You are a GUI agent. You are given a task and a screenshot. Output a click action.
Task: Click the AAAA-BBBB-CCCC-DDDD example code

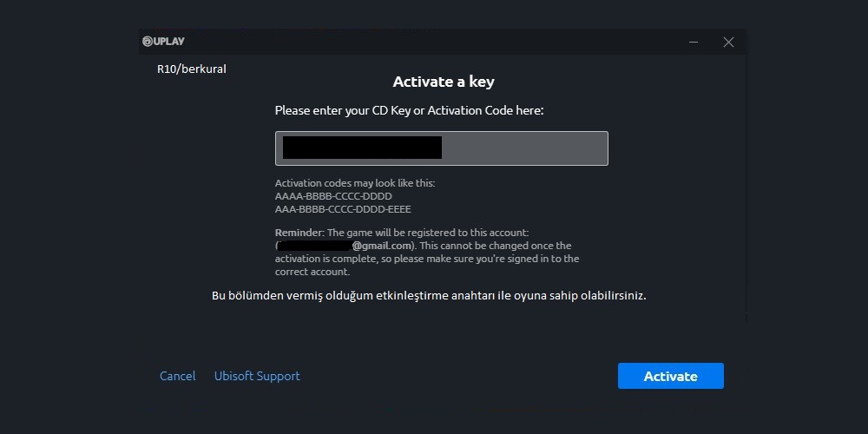334,196
